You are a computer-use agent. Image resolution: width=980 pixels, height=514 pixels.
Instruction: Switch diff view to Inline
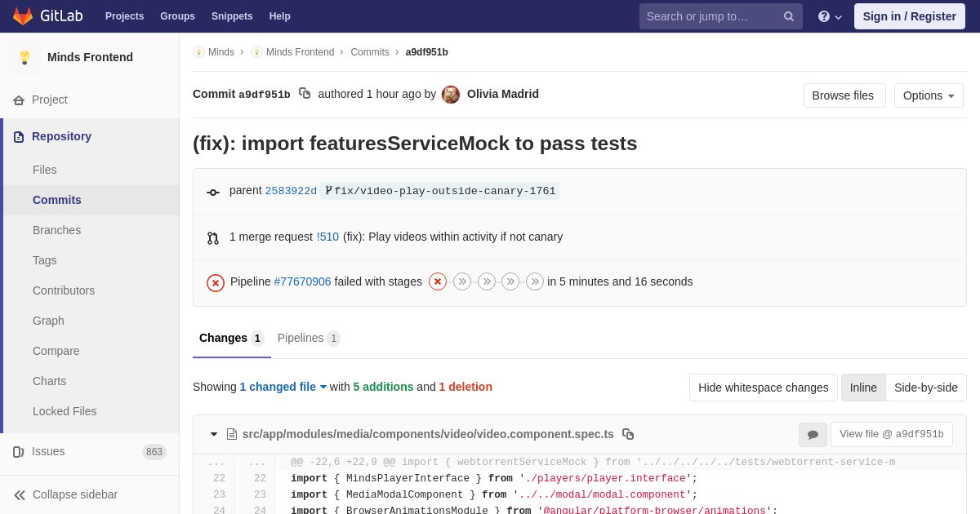click(x=863, y=388)
